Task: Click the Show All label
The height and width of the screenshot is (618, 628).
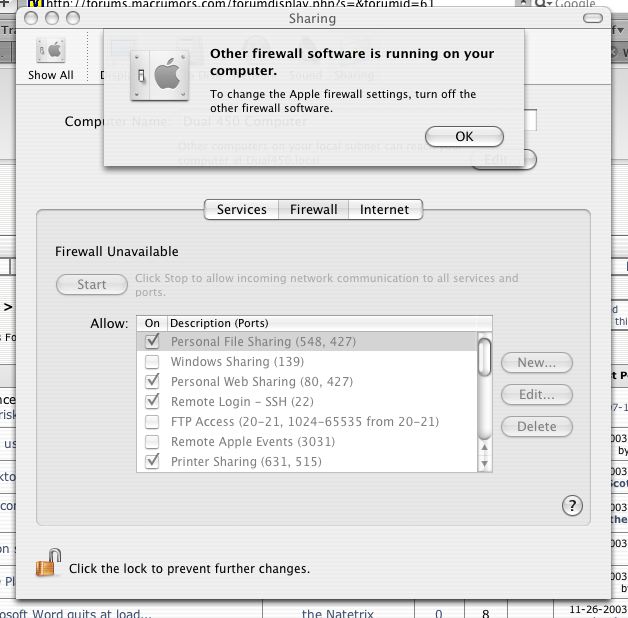Action: 50,75
